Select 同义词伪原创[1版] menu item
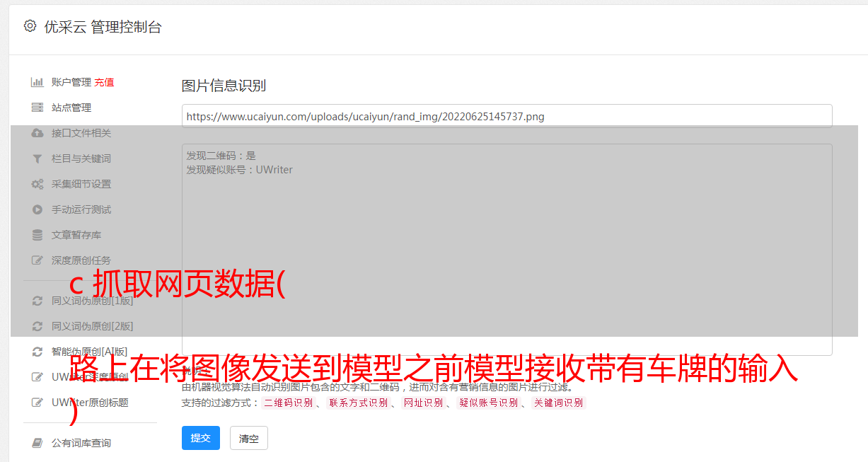Viewport: 868px width, 462px height. (x=93, y=301)
